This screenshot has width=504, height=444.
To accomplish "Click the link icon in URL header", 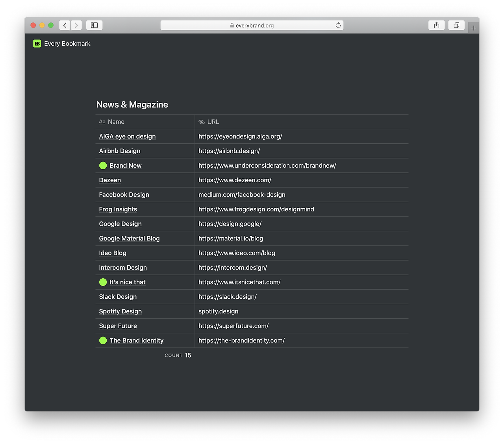I will 202,122.
